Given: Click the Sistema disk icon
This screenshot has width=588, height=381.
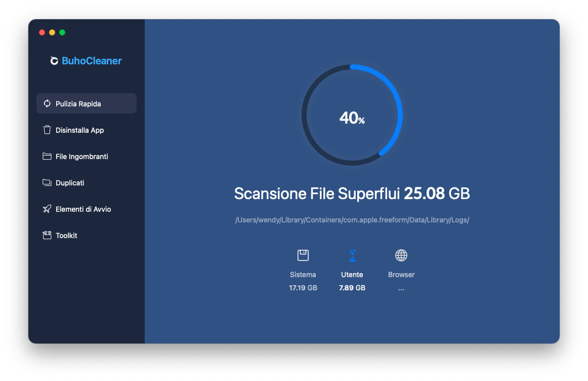Looking at the screenshot, I should pos(303,255).
